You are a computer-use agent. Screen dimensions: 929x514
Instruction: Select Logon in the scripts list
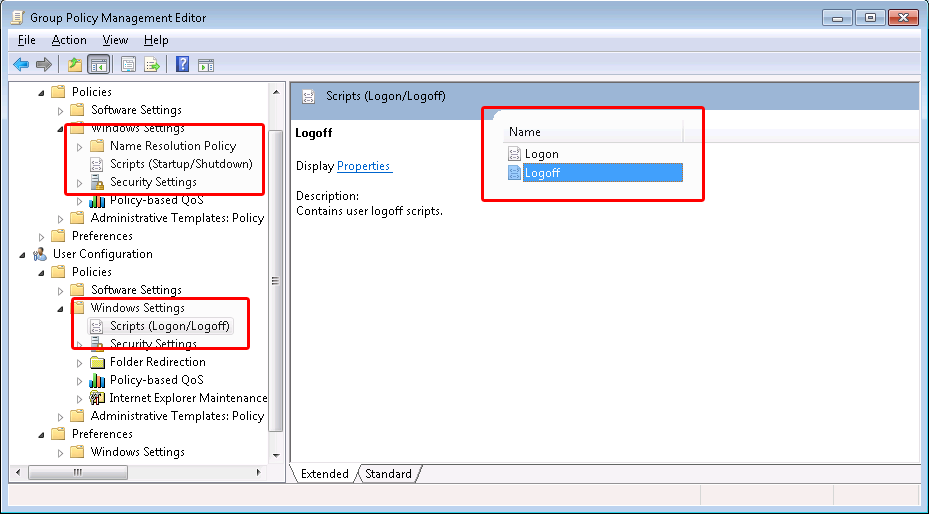[x=542, y=154]
